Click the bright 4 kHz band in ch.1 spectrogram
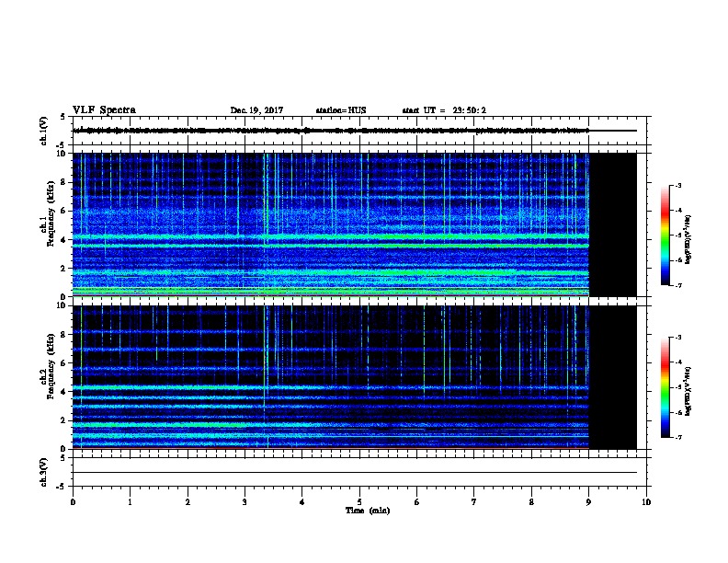Screen dimensions: 728x563 coord(331,237)
